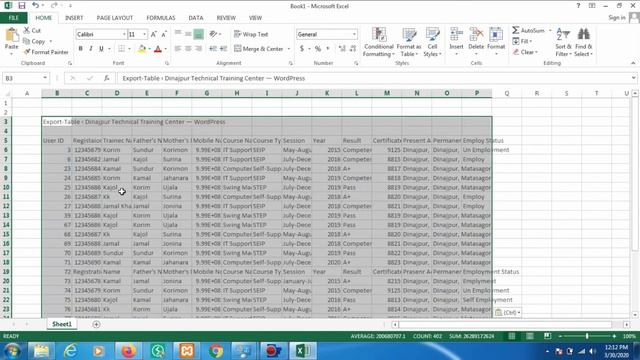The image size is (640, 360).
Task: Toggle Underline formatting
Action: point(101,49)
